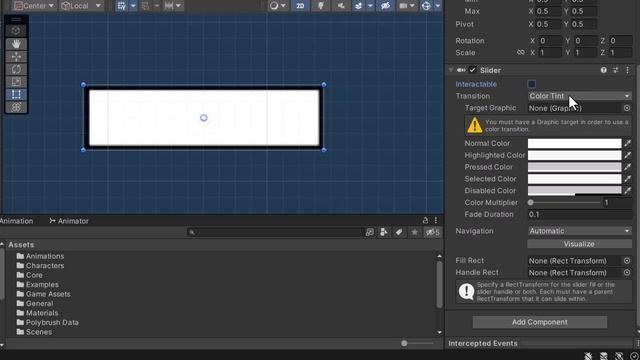Click the snap increment icon
The image size is (640, 360).
pyautogui.click(x=169, y=6)
